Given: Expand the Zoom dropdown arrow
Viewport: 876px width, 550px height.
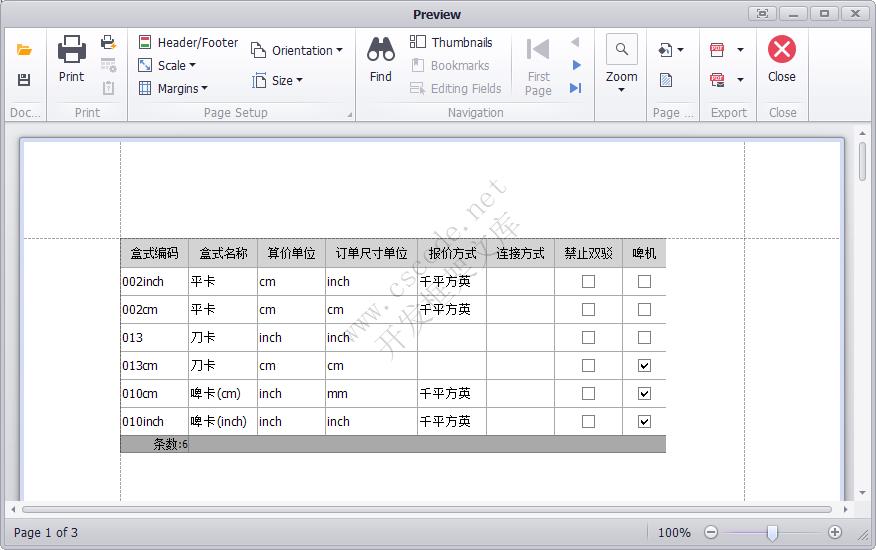Looking at the screenshot, I should pos(621,90).
